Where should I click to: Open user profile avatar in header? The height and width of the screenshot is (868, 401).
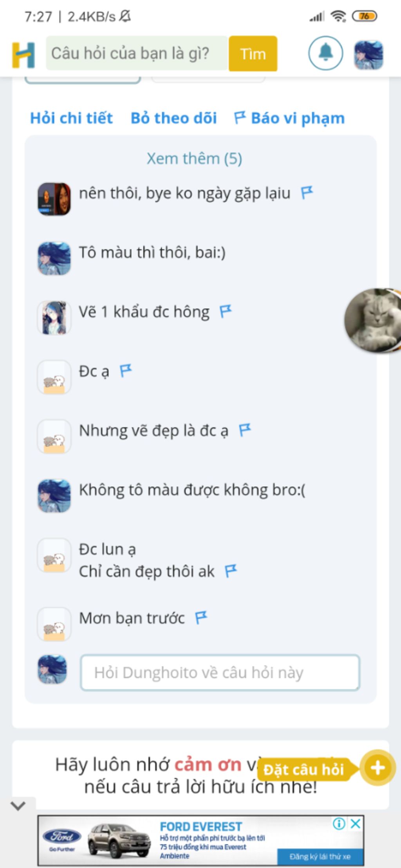click(368, 54)
